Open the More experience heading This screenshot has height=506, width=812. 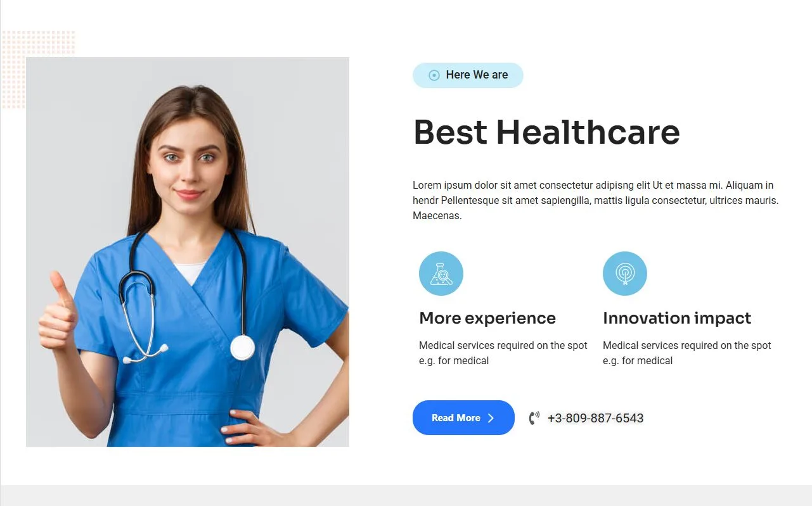(x=487, y=318)
